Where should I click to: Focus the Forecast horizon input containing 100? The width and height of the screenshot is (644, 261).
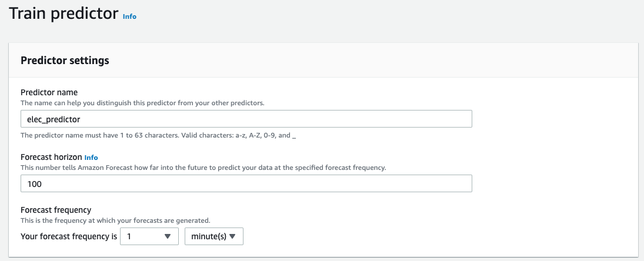coord(246,184)
